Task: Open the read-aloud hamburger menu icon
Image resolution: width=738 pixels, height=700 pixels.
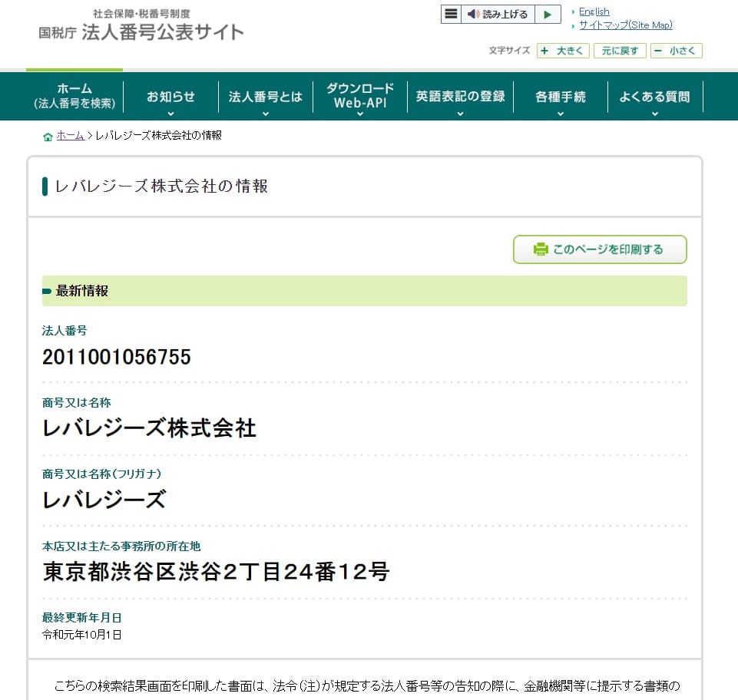Action: click(x=451, y=15)
